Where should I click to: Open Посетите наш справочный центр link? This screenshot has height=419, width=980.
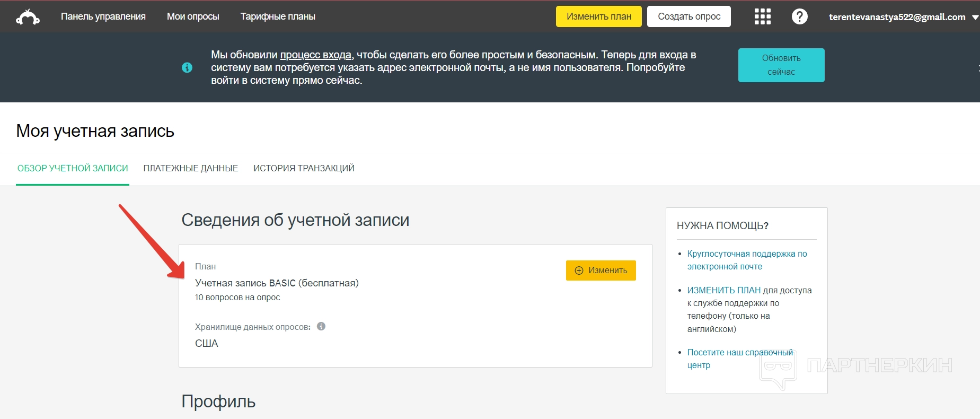point(739,353)
